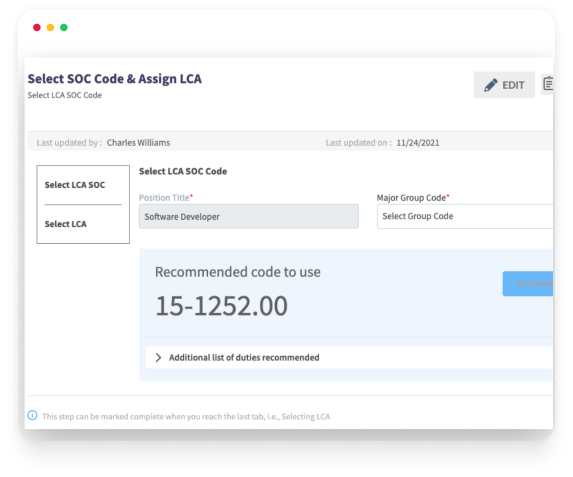Screen dimensions: 573x477
Task: Click the USE NOW button
Action: click(528, 284)
